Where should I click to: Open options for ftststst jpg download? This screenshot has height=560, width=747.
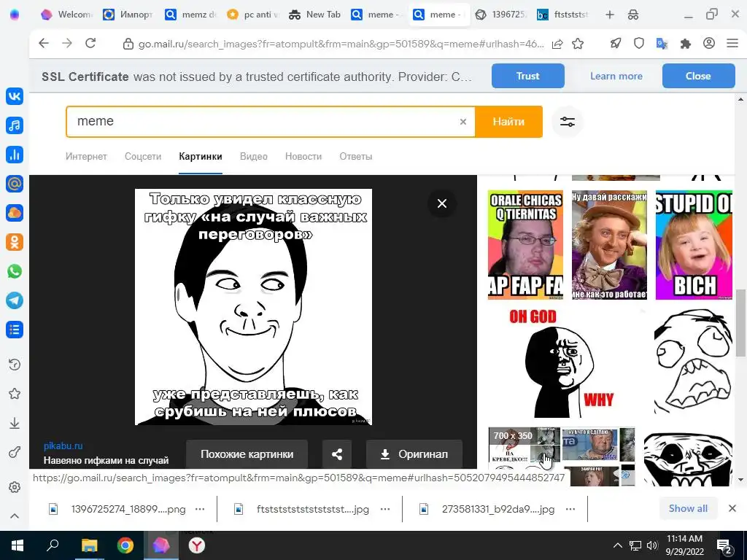point(385,508)
